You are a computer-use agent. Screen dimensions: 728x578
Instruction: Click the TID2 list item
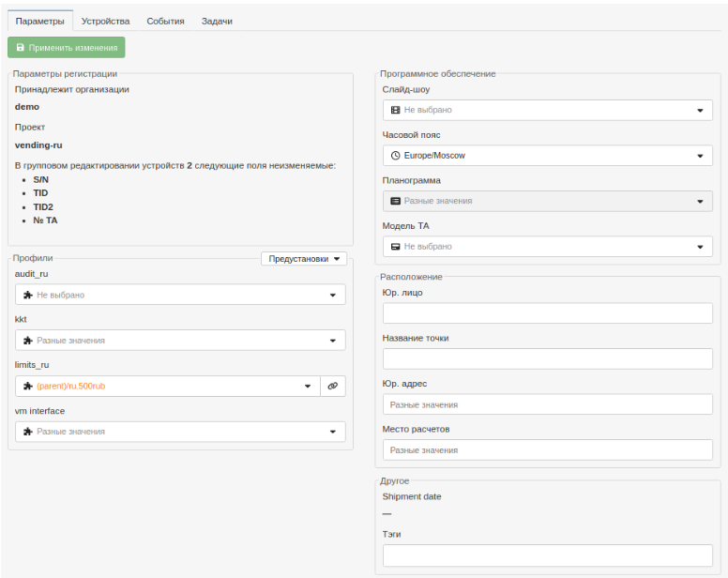pyautogui.click(x=43, y=207)
